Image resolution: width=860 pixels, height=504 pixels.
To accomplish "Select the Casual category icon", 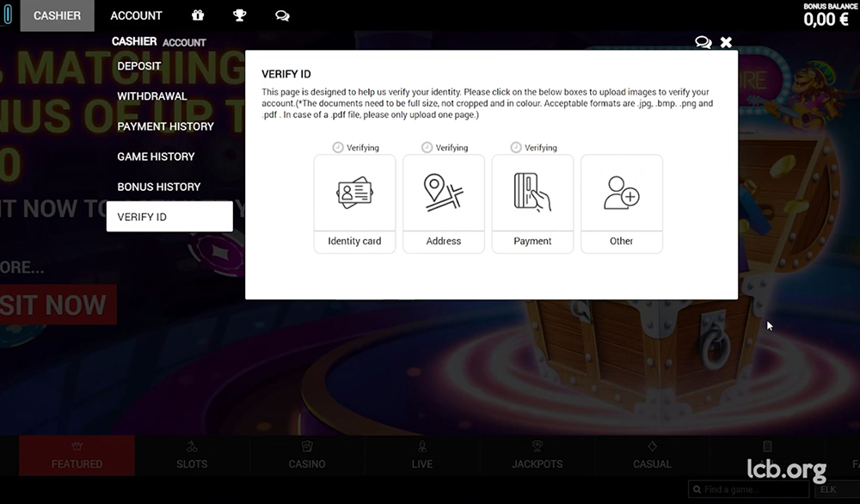I will click(652, 446).
